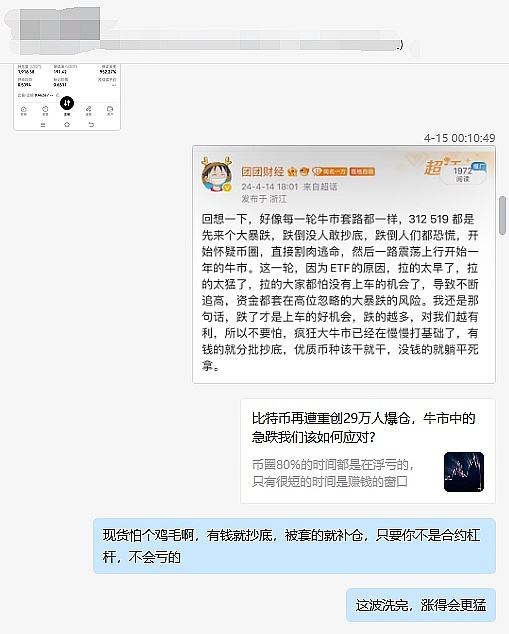Viewport: 509px width, 634px height.
Task: Open the shared phone screenshot image
Action: (x=67, y=97)
